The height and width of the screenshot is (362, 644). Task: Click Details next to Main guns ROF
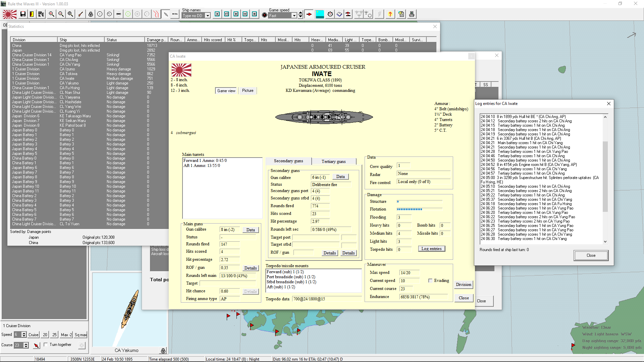tap(251, 268)
